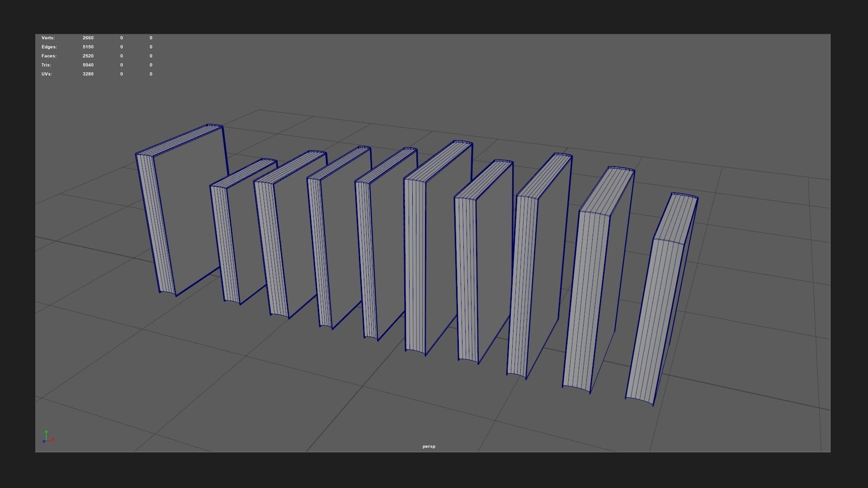Click the UVs label in HUD

point(47,74)
